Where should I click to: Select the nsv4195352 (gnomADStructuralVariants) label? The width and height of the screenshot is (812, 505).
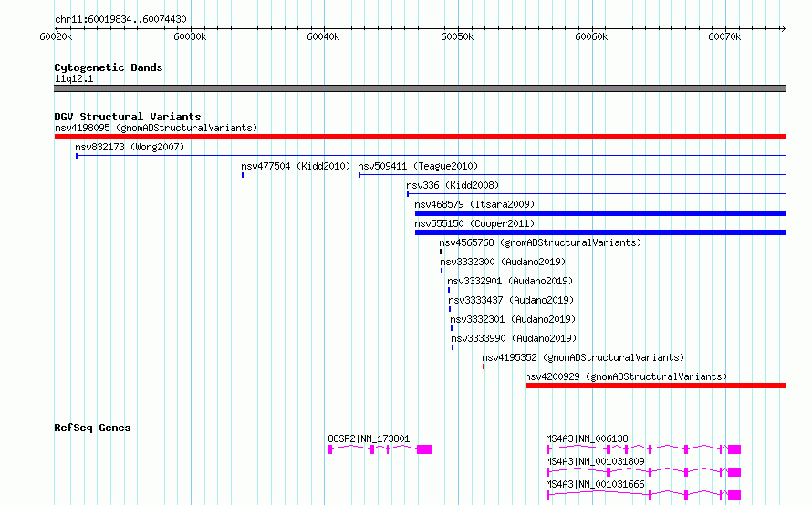[x=583, y=357]
